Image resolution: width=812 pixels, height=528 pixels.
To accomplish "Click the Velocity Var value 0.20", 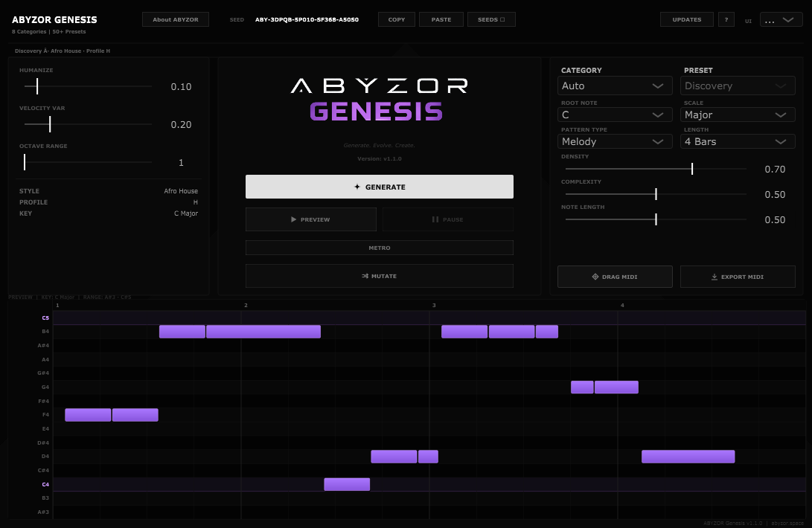I will click(x=182, y=125).
